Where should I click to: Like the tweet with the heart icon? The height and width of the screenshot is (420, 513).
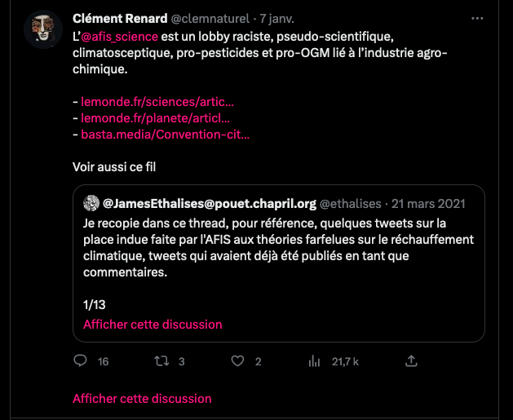tap(238, 360)
